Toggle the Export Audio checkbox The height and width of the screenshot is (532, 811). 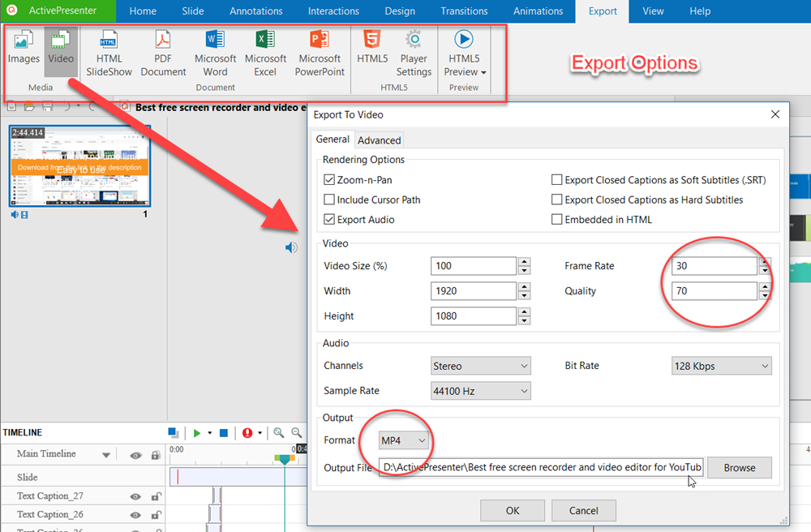pyautogui.click(x=329, y=219)
